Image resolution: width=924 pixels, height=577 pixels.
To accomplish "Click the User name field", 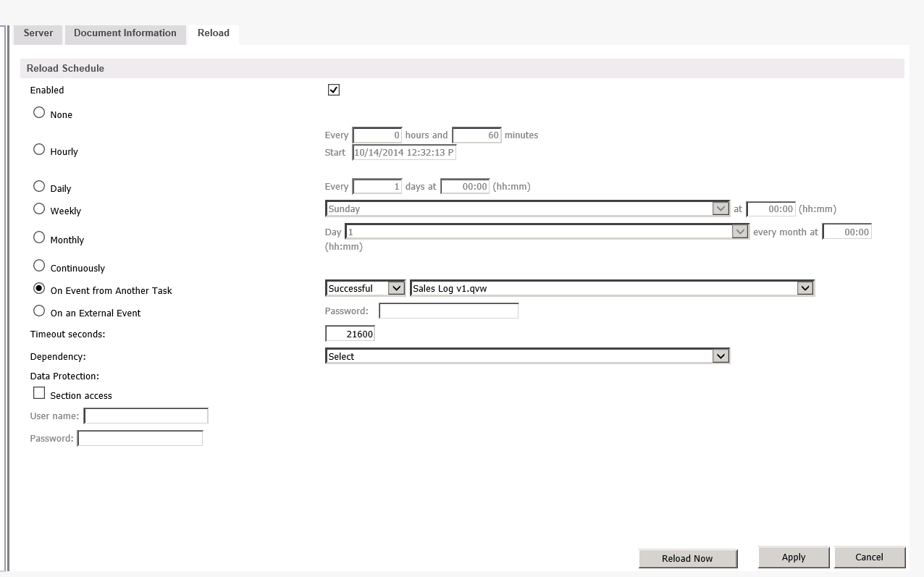I will 146,416.
